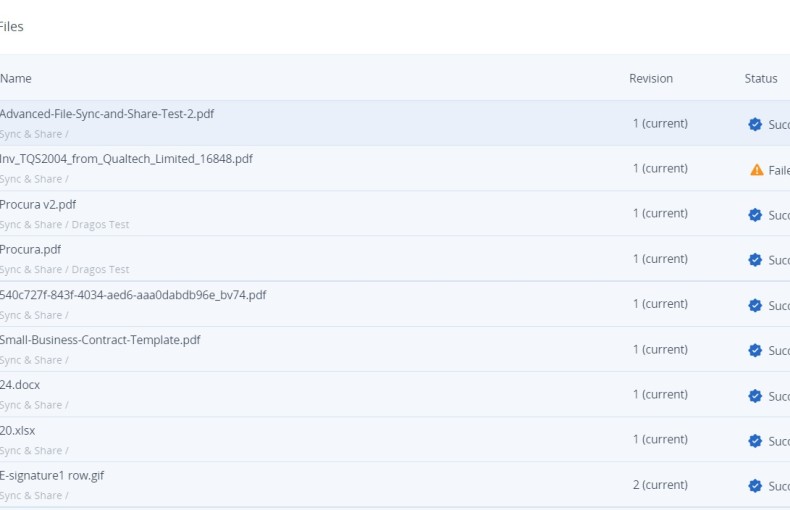Open Small-Business-Contract-Template.pdf
This screenshot has height=510, width=790.
coord(100,340)
